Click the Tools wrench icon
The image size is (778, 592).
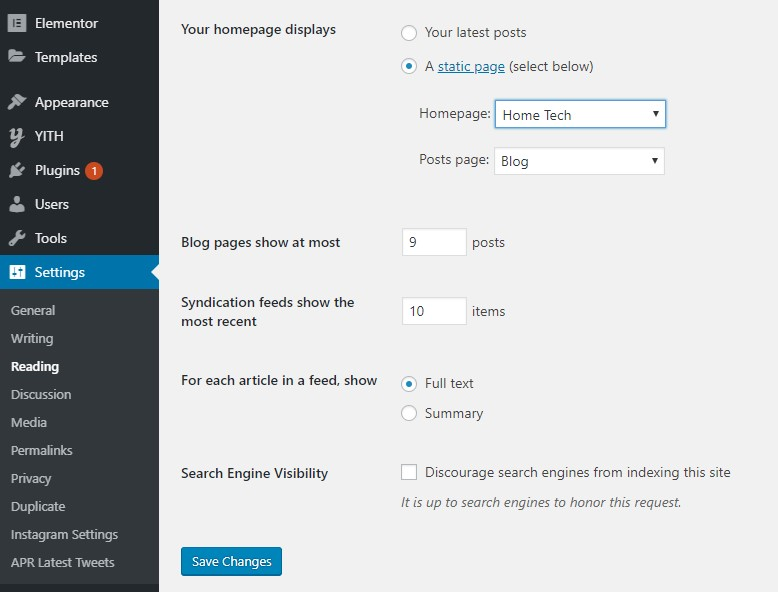pyautogui.click(x=17, y=238)
